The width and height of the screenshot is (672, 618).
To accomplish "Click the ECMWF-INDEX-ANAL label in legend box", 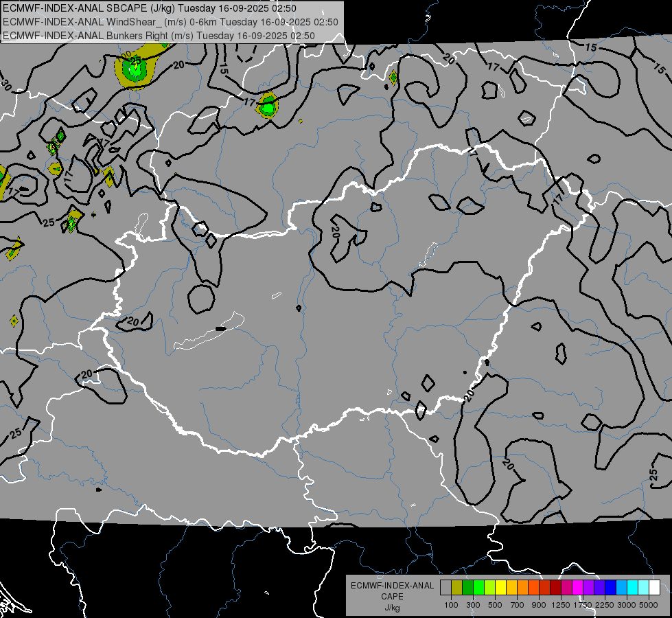I will pyautogui.click(x=392, y=586).
